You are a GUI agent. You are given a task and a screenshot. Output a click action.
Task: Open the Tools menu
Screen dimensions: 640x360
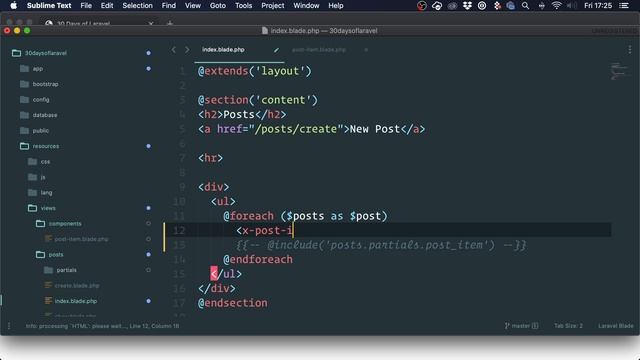coord(243,5)
